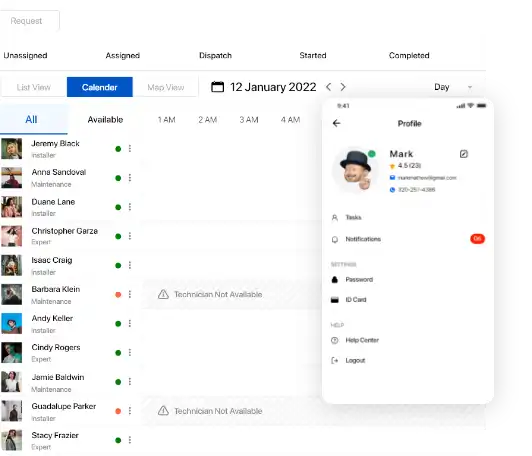Switch to Map View
This screenshot has width=532, height=456.
(x=166, y=87)
